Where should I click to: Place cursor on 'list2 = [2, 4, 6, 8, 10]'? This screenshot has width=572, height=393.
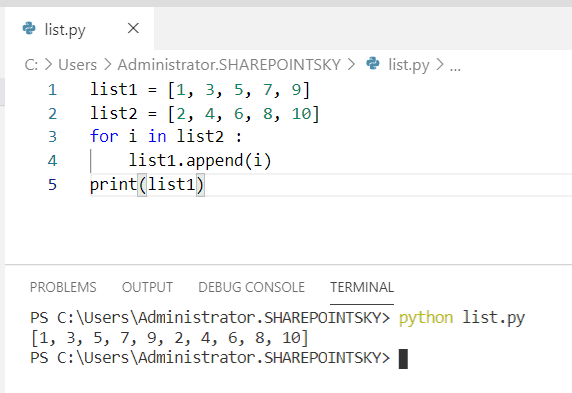tap(205, 113)
